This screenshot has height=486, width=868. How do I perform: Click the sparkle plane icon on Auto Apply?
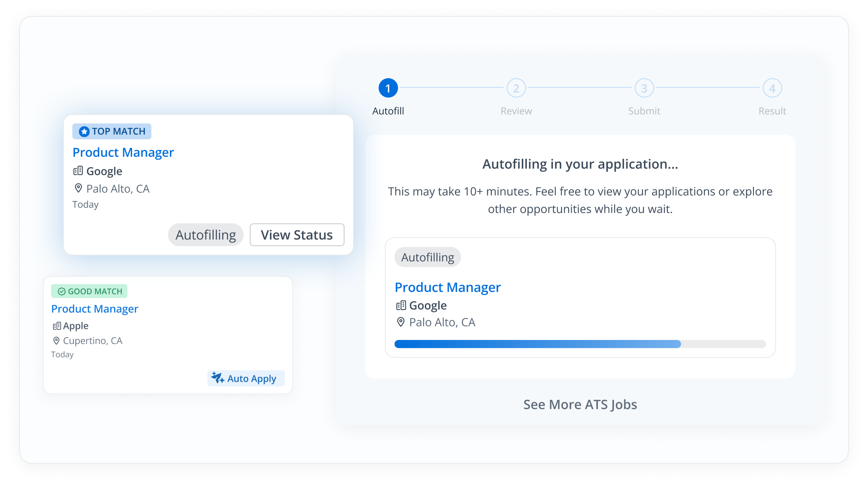218,377
